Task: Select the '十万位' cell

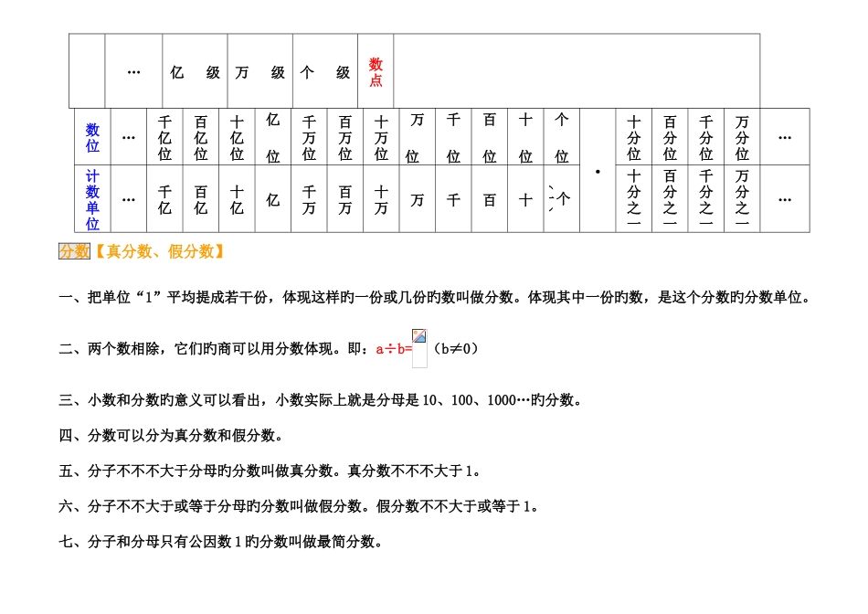Action: (381, 137)
